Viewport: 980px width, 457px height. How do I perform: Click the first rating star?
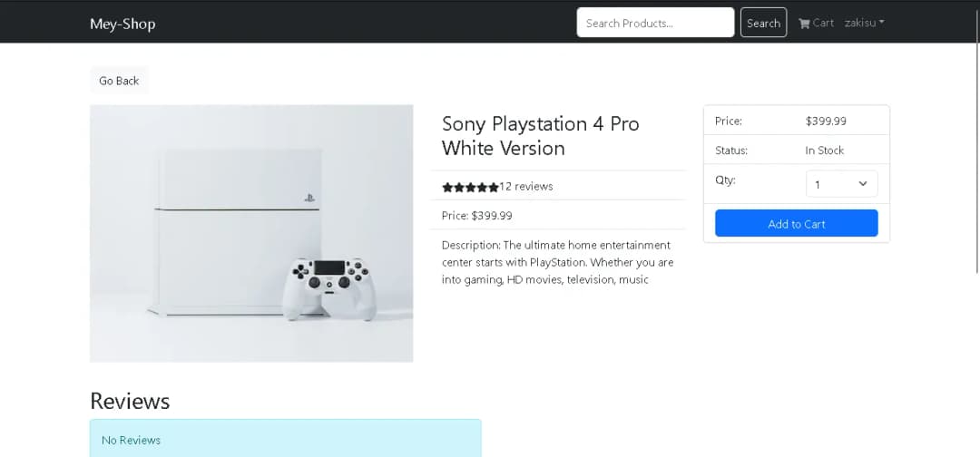tap(447, 188)
